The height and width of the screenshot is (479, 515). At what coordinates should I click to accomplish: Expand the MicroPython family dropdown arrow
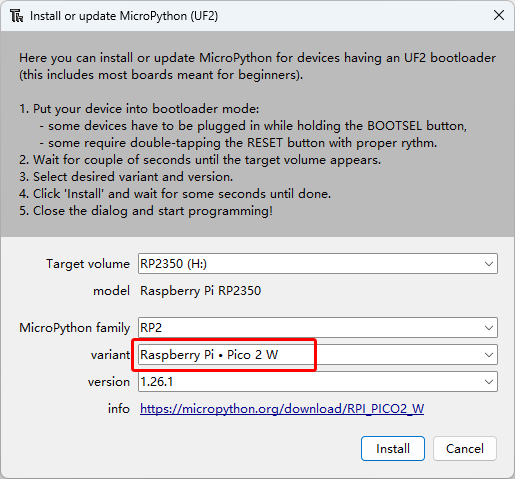tap(489, 328)
